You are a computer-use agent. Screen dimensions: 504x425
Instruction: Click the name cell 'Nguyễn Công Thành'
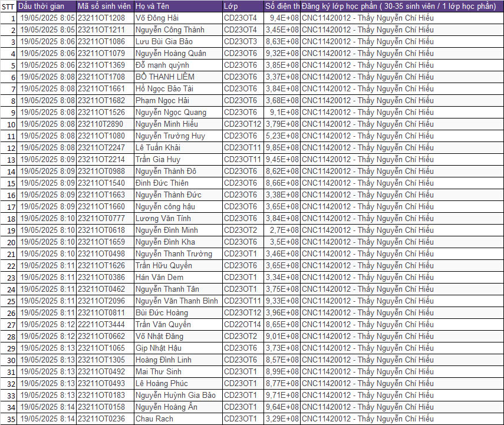click(x=178, y=30)
